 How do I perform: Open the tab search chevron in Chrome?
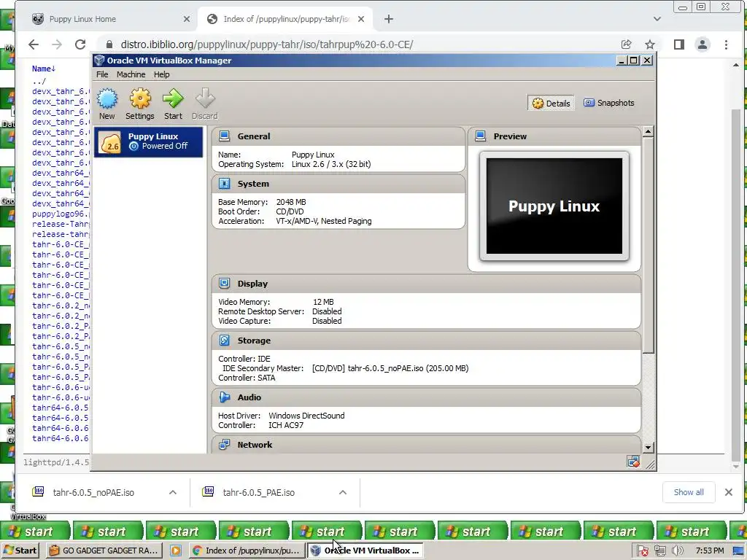(x=657, y=19)
